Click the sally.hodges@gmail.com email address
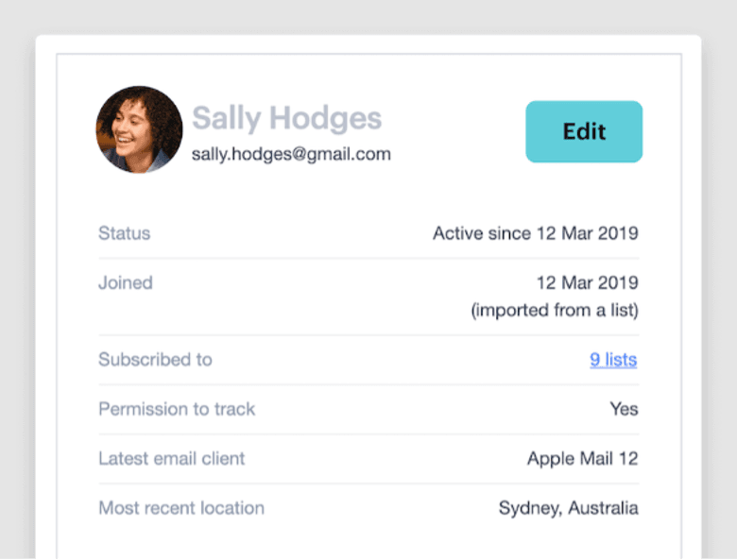Screen dimensions: 737x560 point(291,154)
